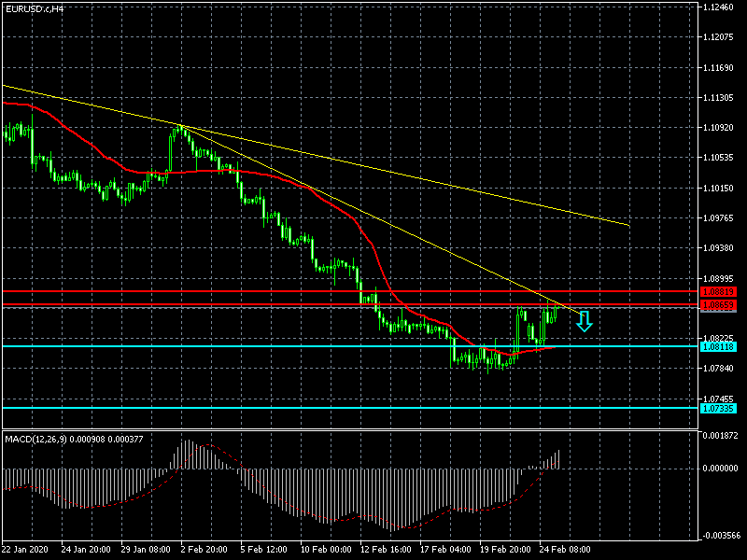
Task: Select the red 1.08819 price label
Action: [718, 292]
